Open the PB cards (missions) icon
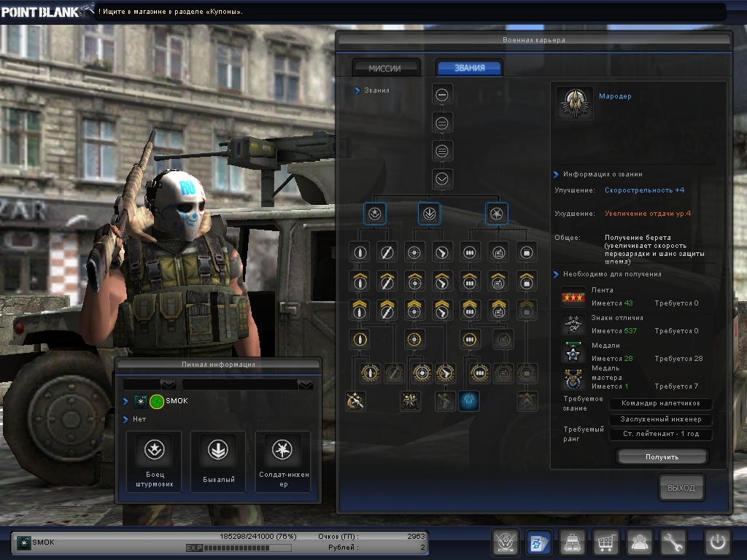The height and width of the screenshot is (560, 747). coord(539,542)
